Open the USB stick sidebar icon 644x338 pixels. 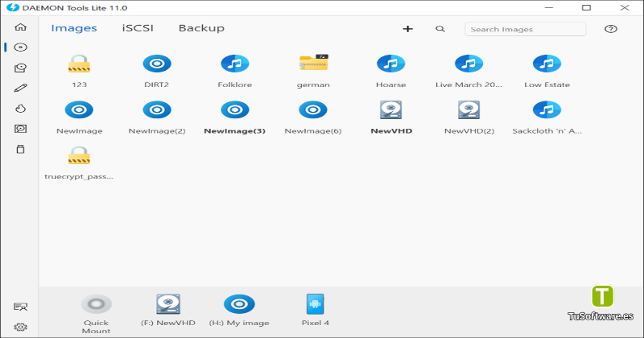pos(21,149)
